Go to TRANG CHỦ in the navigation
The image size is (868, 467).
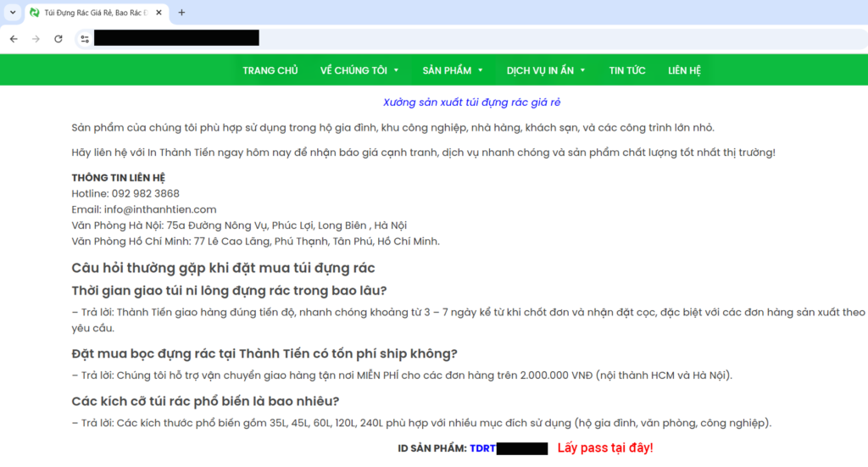pyautogui.click(x=270, y=70)
